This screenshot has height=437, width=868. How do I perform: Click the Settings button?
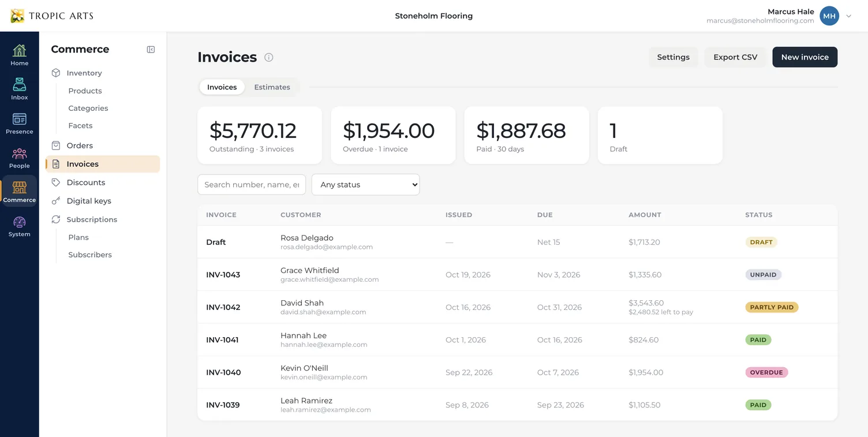coord(673,57)
